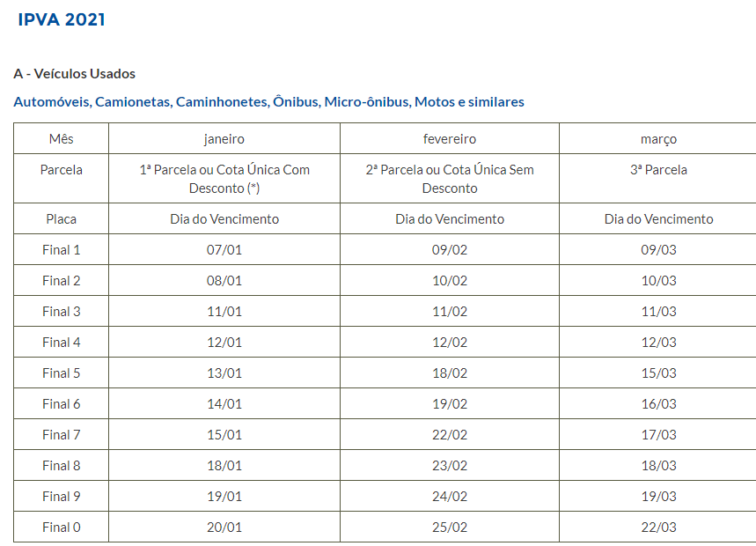Click the janeiro column header
This screenshot has height=546, width=756.
coord(224,139)
